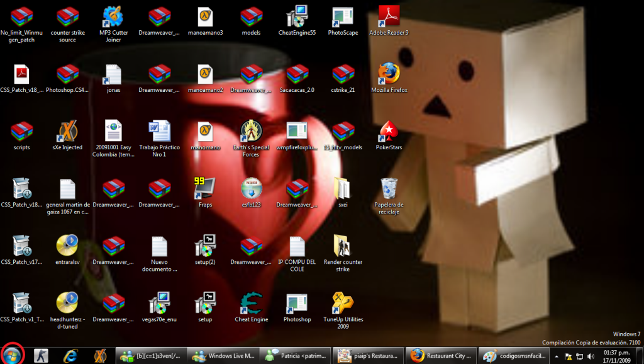This screenshot has width=644, height=364.
Task: Switch to Windows Live M... taskbar window
Action: point(223,356)
